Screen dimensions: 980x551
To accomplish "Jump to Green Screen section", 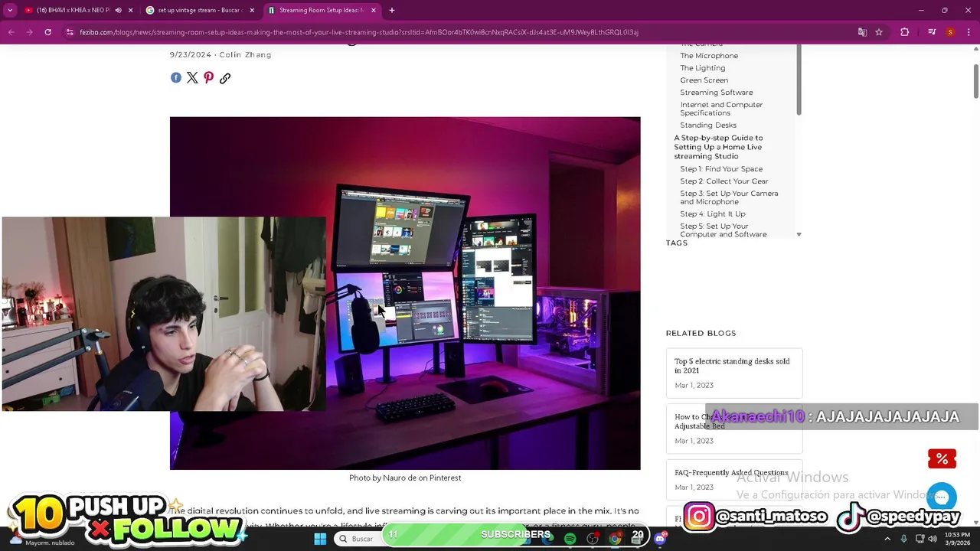I will pos(704,80).
